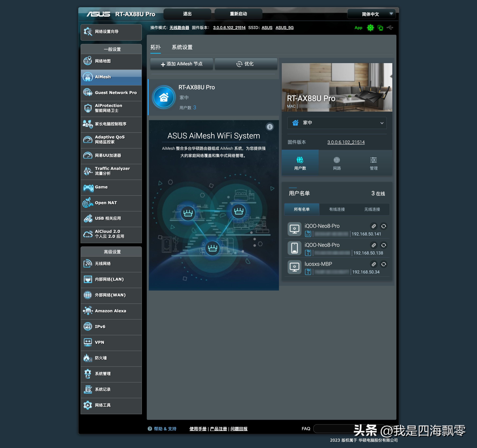Open the 问题回报 feedback link
The height and width of the screenshot is (448, 477).
(239, 429)
